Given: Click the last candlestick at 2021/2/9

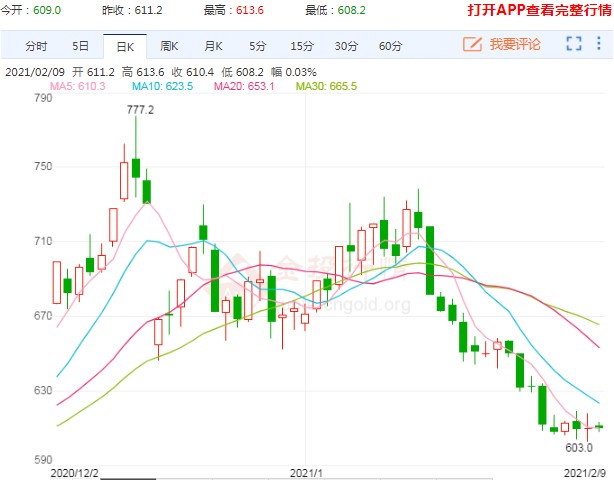Looking at the screenshot, I should click(x=599, y=427).
